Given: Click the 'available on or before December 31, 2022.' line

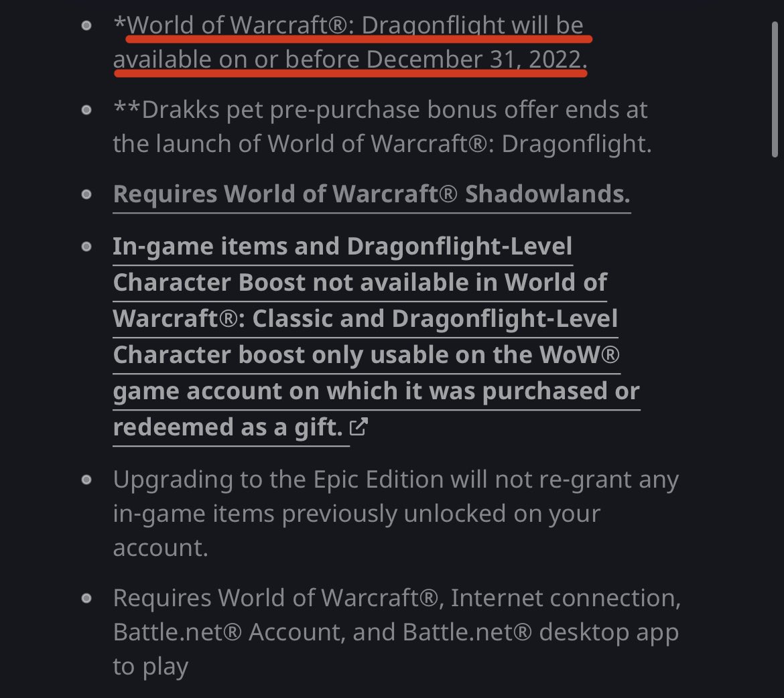Looking at the screenshot, I should click(x=350, y=60).
